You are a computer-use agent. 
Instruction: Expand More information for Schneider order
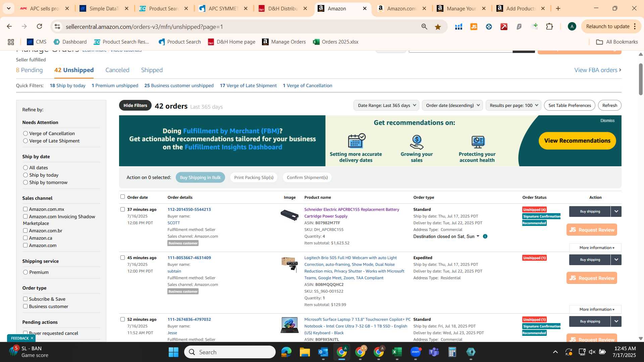595,248
